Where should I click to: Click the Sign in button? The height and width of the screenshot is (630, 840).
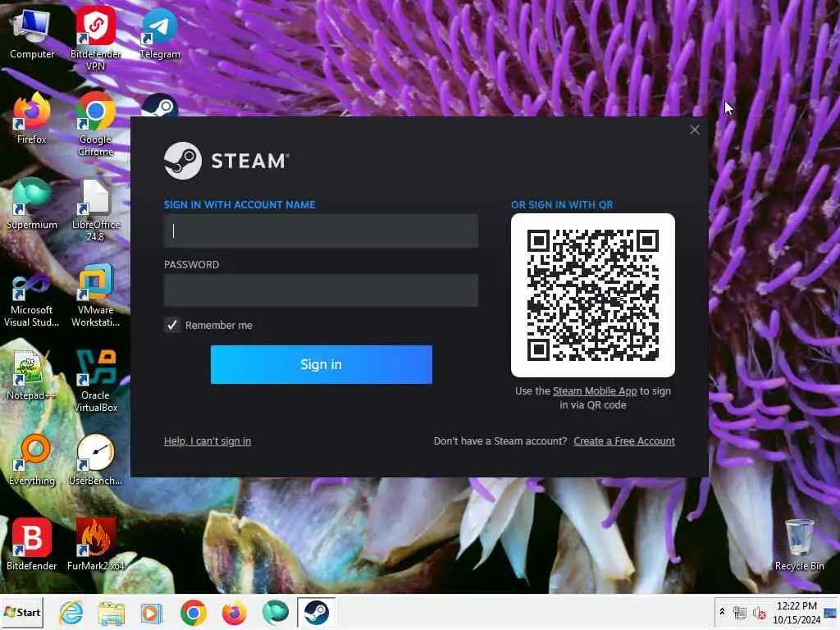pos(321,364)
